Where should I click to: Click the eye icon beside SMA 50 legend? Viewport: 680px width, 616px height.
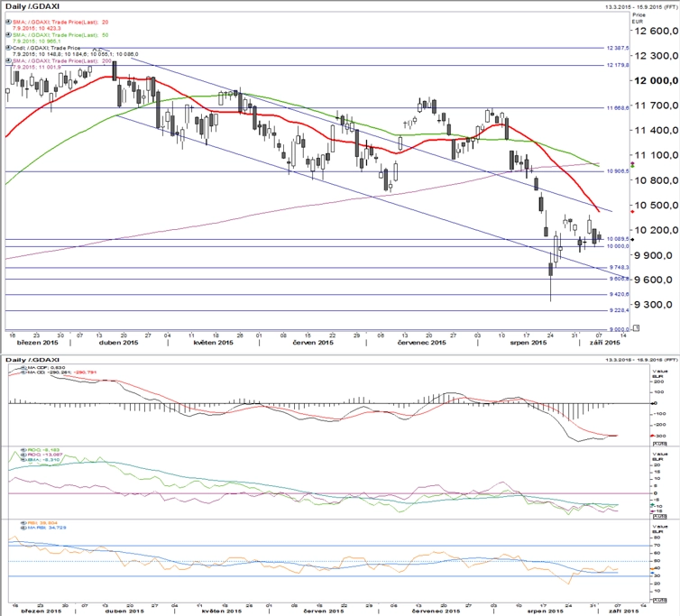point(8,34)
